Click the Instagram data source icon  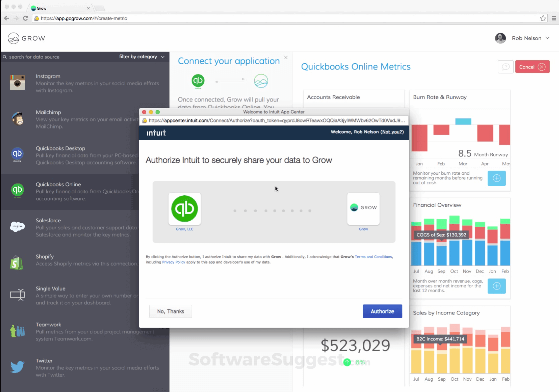tap(17, 82)
